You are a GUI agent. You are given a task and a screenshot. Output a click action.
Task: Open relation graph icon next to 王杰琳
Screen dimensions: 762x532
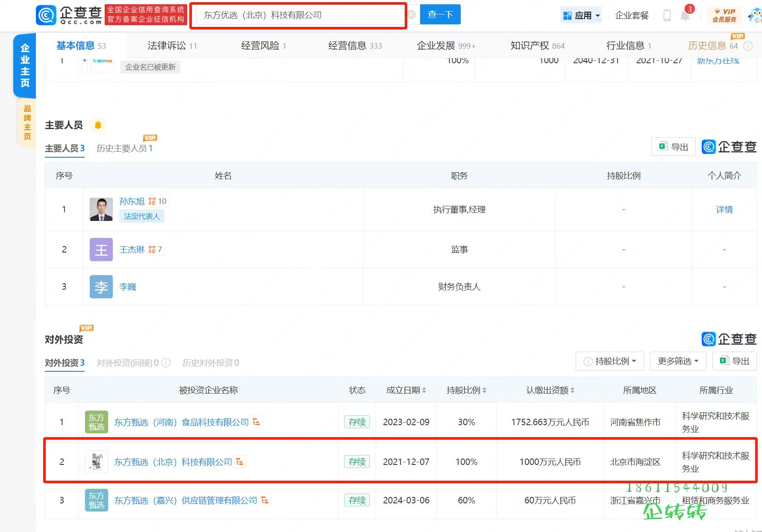pos(152,249)
